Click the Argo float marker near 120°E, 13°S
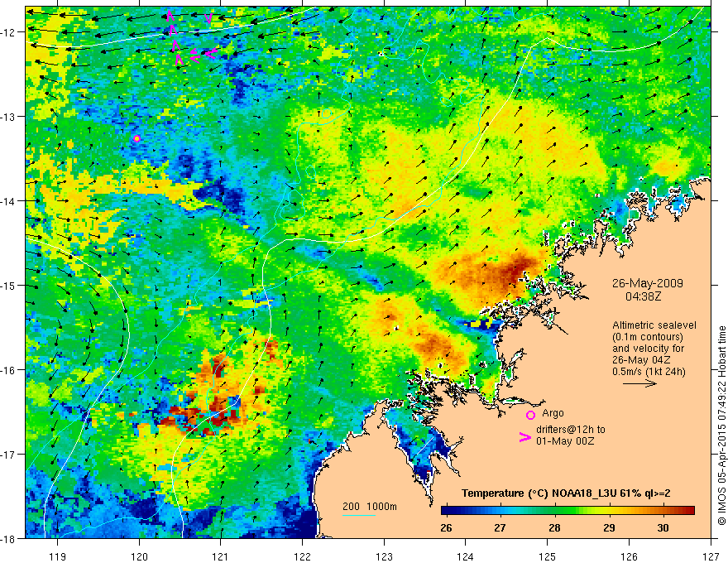 [136, 138]
